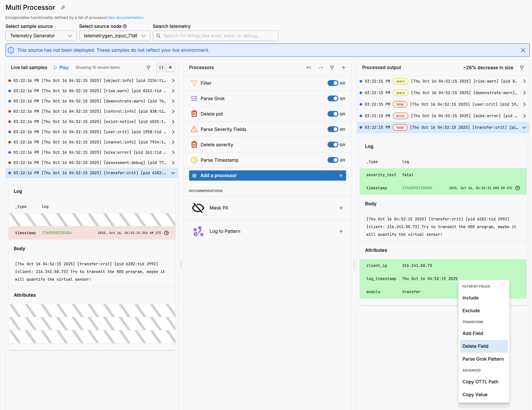Switch to JSON braces view in Live tail
Screen dimensions: 532x410
click(161, 67)
